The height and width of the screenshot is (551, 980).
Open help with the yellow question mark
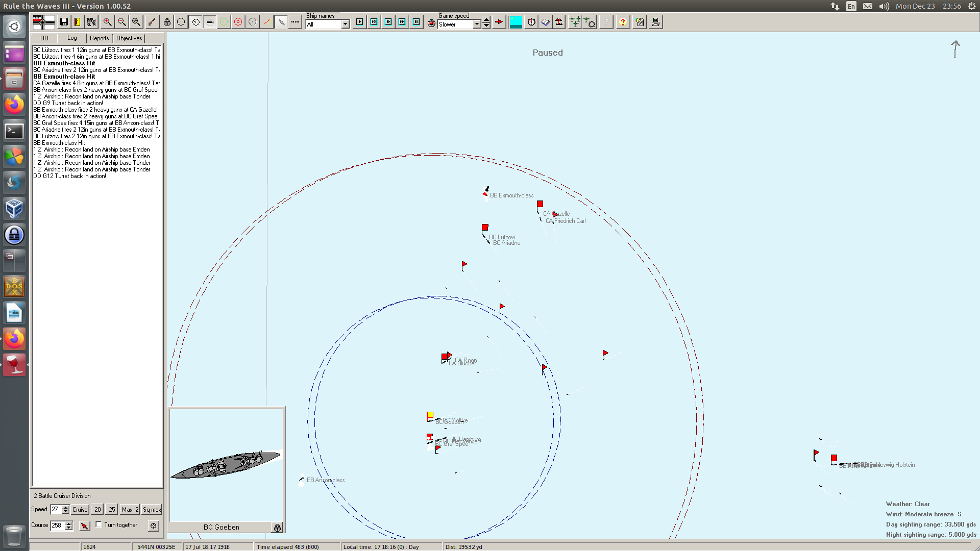click(x=622, y=22)
